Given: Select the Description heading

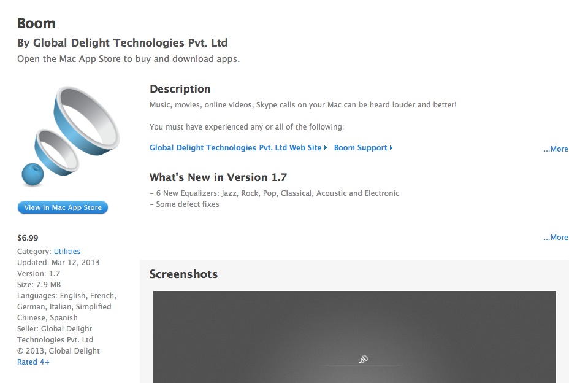Looking at the screenshot, I should (180, 89).
